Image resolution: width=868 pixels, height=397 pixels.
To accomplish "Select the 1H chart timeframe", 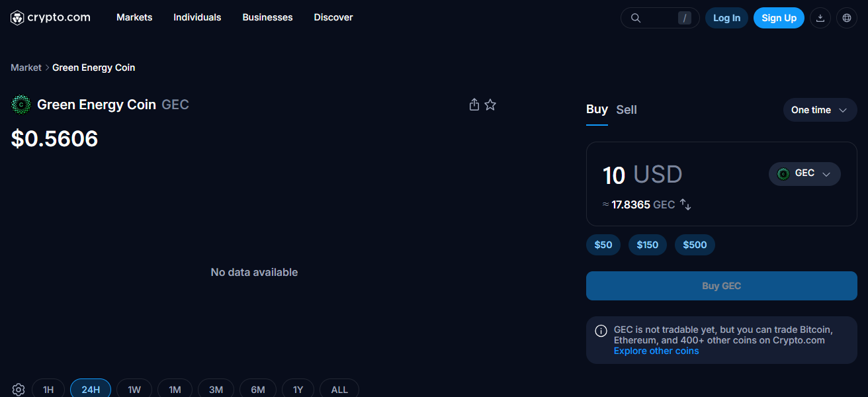I will point(48,390).
